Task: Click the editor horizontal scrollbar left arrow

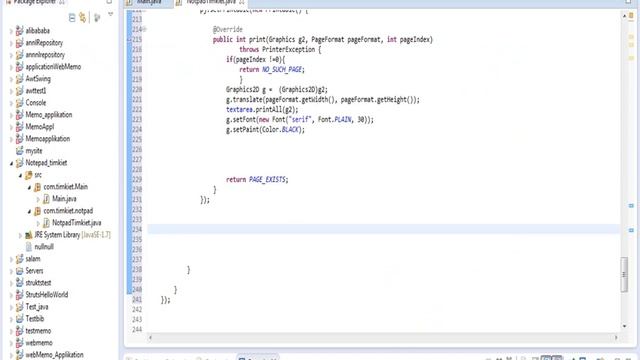Action: [x=150, y=338]
